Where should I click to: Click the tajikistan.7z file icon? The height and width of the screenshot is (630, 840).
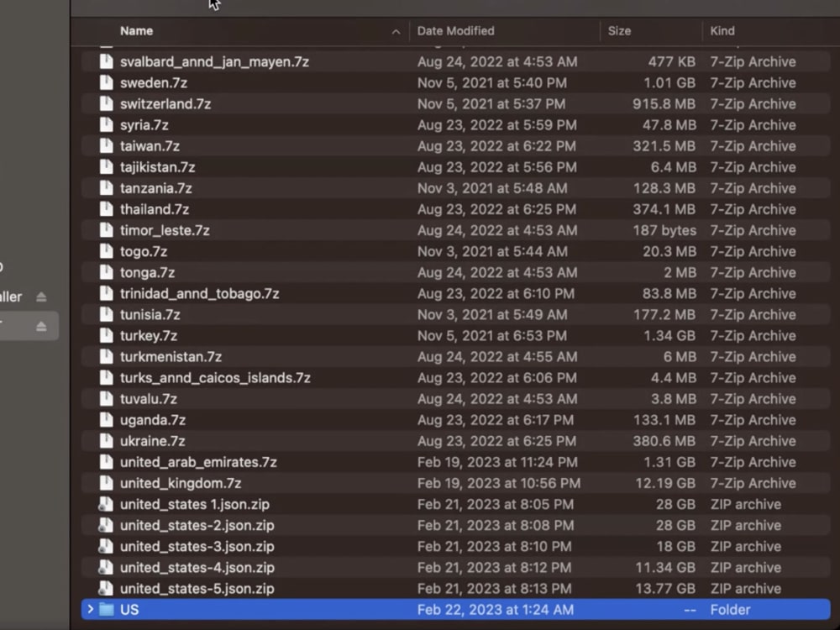107,166
